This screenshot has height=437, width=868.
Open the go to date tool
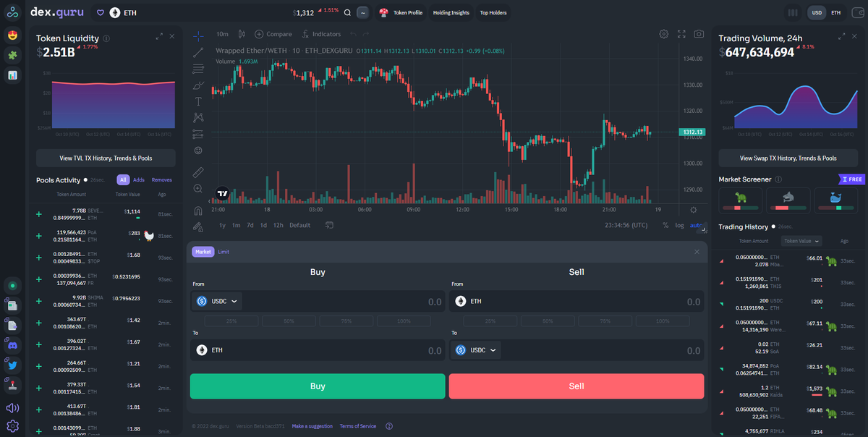pos(330,225)
